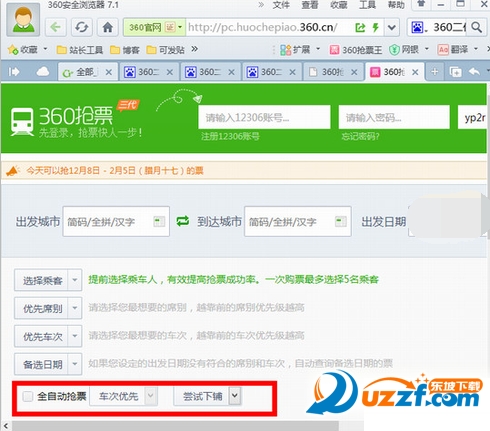Click the 注册12306账号 link
The height and width of the screenshot is (431, 490).
[x=230, y=136]
